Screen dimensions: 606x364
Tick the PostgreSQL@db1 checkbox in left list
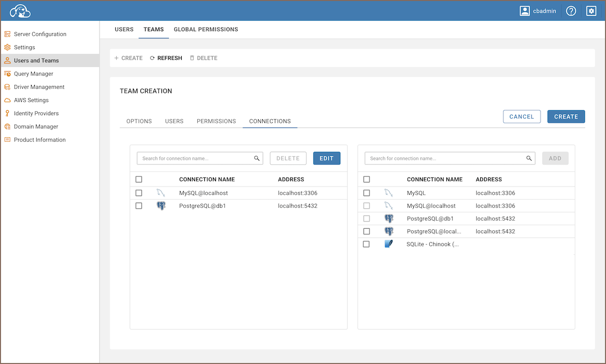139,206
